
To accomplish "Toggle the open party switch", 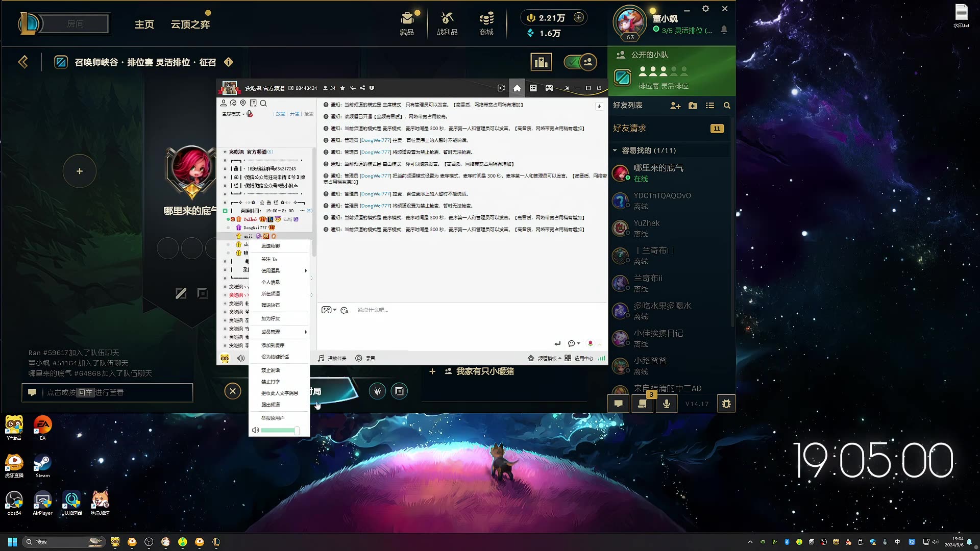I will (x=580, y=62).
